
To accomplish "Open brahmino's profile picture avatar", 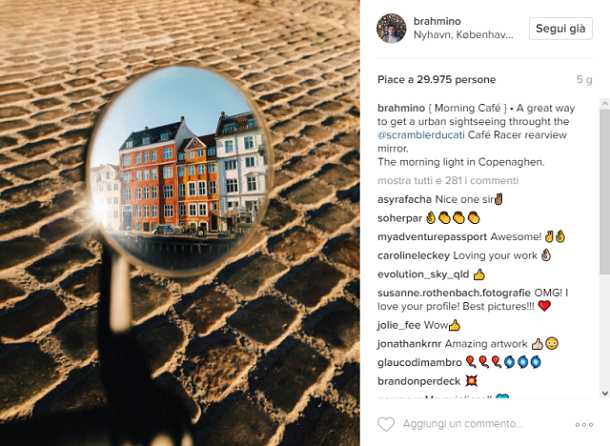I will pyautogui.click(x=391, y=28).
